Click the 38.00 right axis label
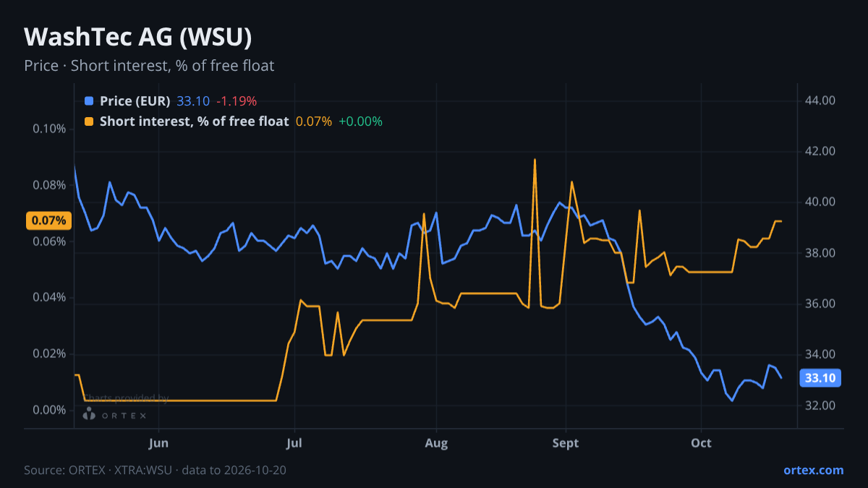The width and height of the screenshot is (868, 488). (820, 254)
